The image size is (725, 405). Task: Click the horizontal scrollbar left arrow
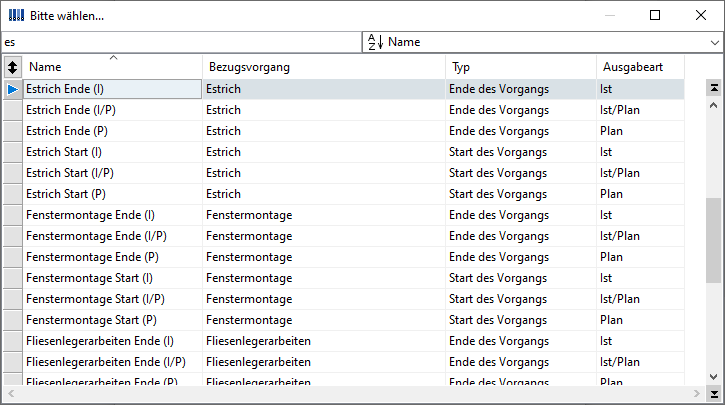click(12, 393)
